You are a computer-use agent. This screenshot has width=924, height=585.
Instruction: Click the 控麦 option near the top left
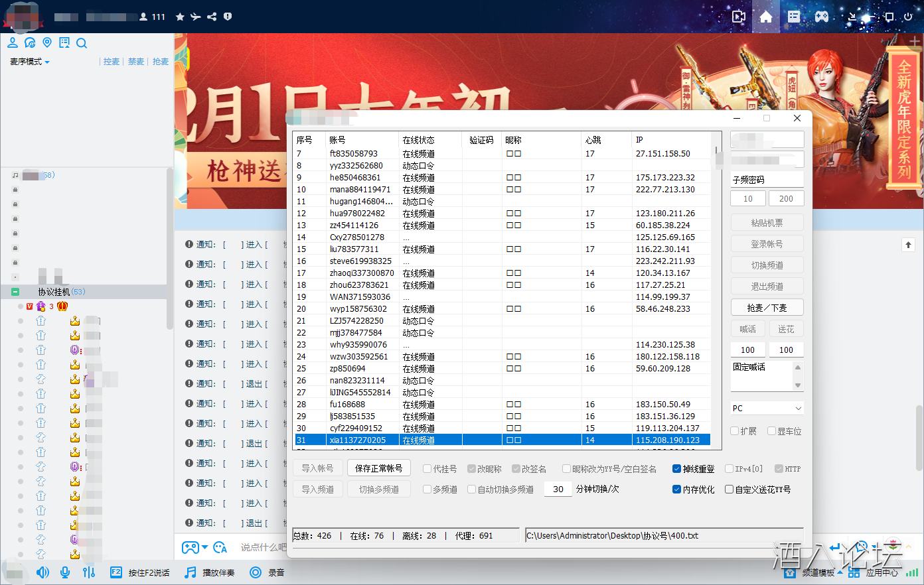[x=111, y=61]
